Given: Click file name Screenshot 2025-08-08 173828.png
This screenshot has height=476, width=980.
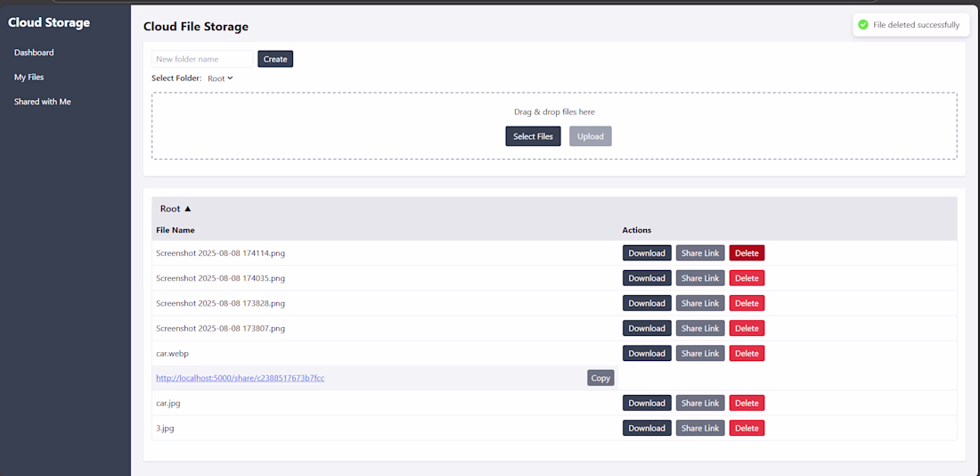Looking at the screenshot, I should click(x=221, y=303).
